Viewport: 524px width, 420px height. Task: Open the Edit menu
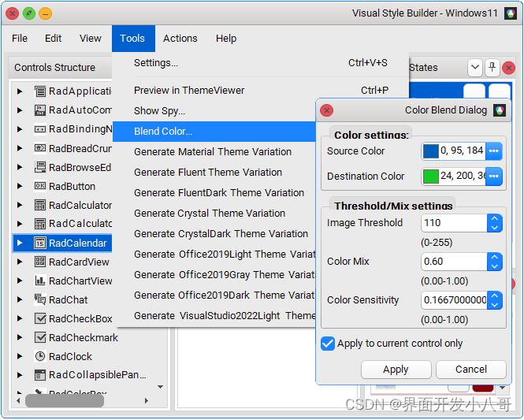53,39
